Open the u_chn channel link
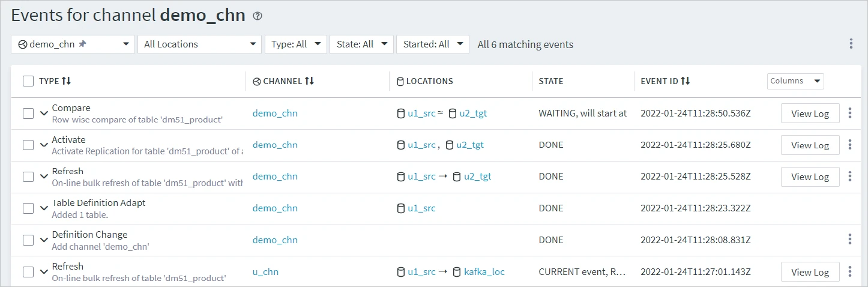The image size is (868, 287). coord(265,272)
